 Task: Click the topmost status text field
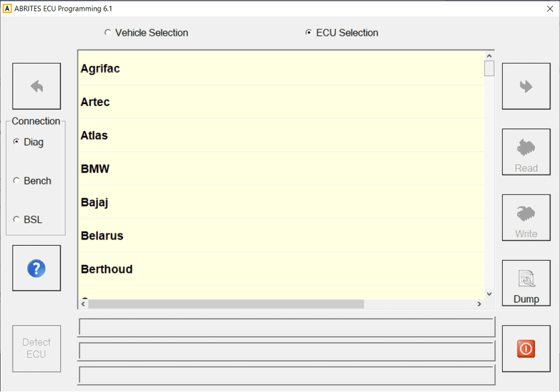[x=286, y=327]
